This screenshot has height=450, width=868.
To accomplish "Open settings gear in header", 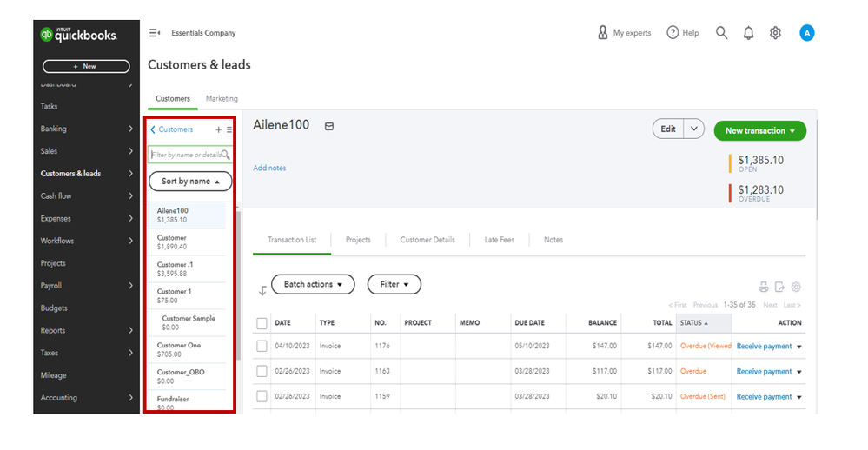I will pos(775,33).
